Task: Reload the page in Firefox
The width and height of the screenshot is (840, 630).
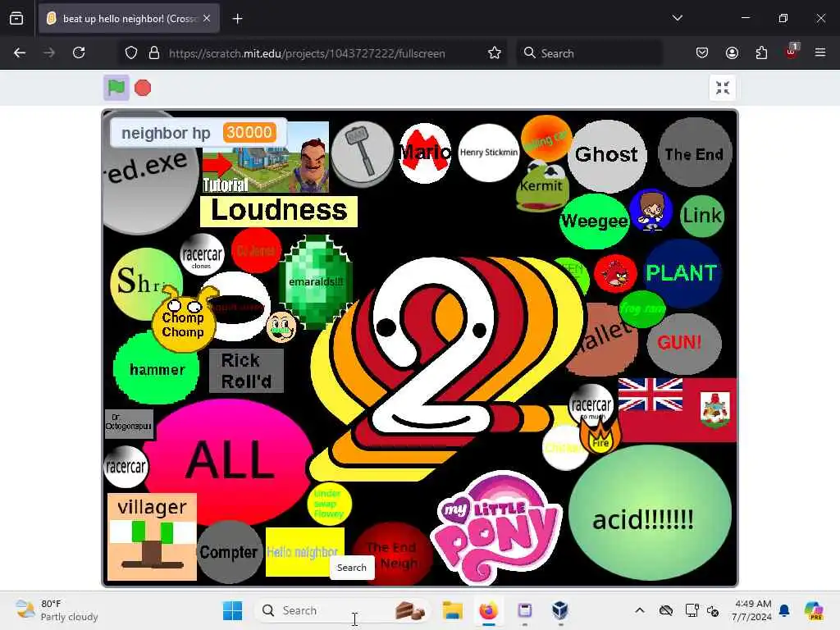Action: (x=79, y=52)
